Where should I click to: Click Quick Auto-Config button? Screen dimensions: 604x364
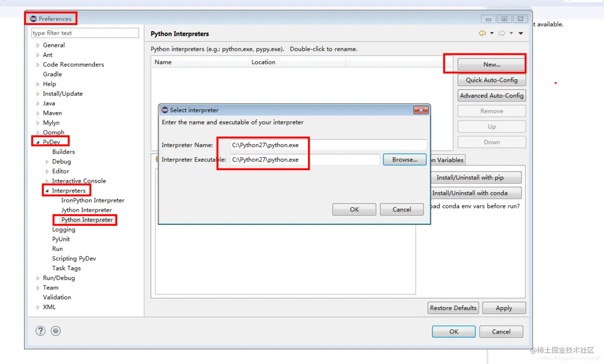(492, 80)
